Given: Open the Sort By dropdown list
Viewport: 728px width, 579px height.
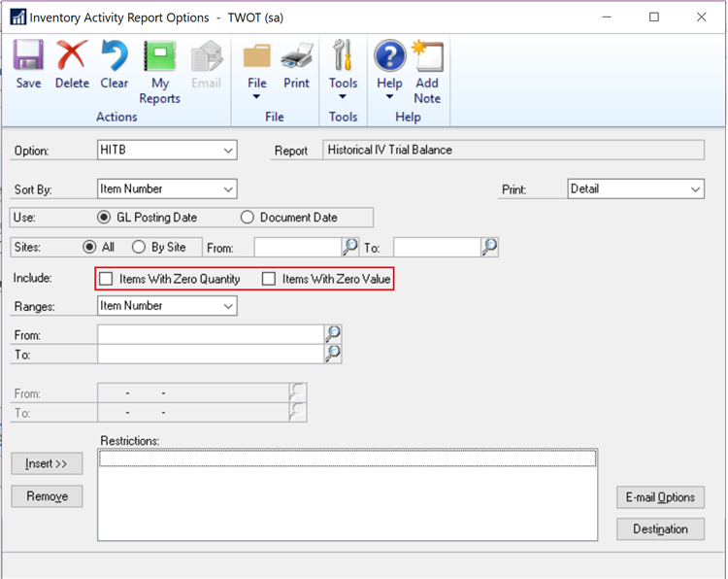Looking at the screenshot, I should pos(228,189).
